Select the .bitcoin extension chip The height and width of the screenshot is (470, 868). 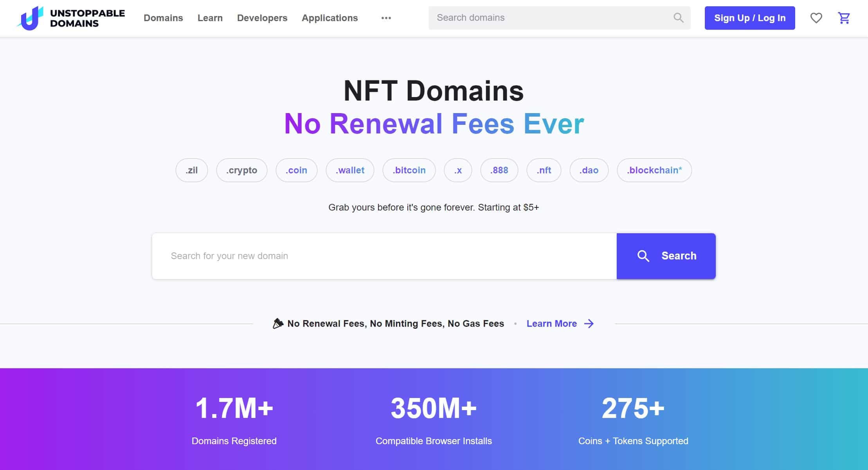click(x=409, y=170)
